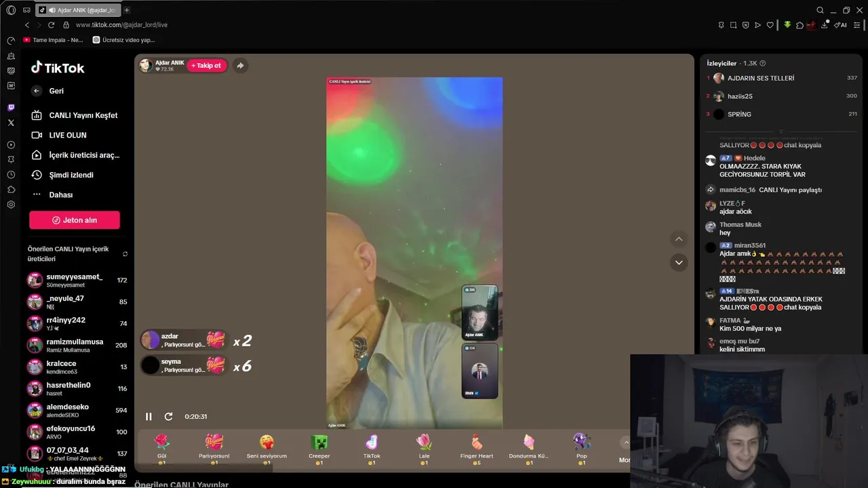Click the site padlock icon
The height and width of the screenshot is (488, 868).
pyautogui.click(x=66, y=25)
